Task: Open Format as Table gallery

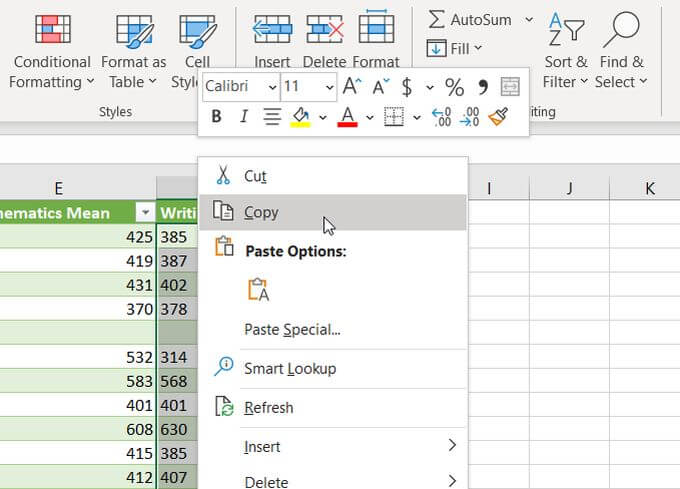Action: (x=133, y=51)
